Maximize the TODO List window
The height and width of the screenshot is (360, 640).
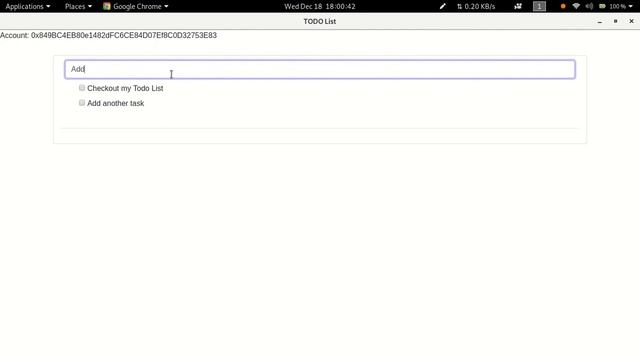pyautogui.click(x=616, y=21)
